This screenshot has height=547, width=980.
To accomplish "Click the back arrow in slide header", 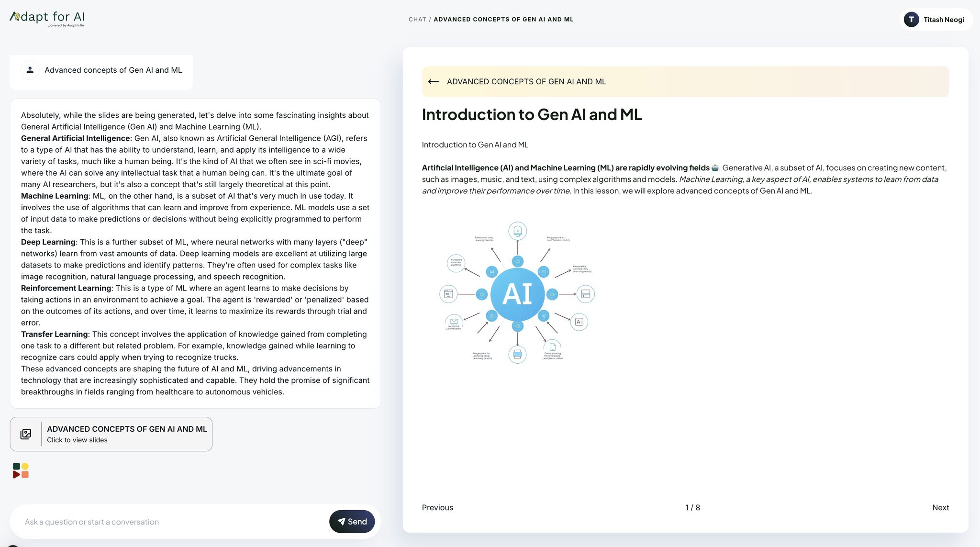I will pyautogui.click(x=434, y=82).
